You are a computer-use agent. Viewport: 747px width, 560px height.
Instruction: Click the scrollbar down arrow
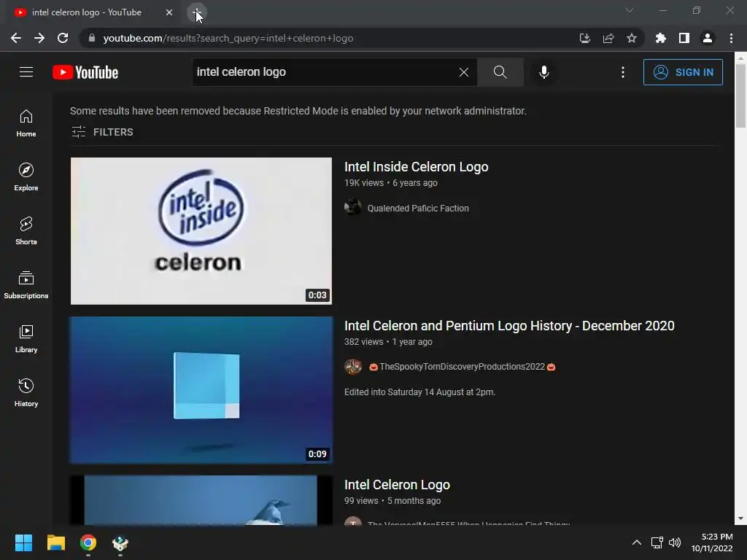click(740, 518)
